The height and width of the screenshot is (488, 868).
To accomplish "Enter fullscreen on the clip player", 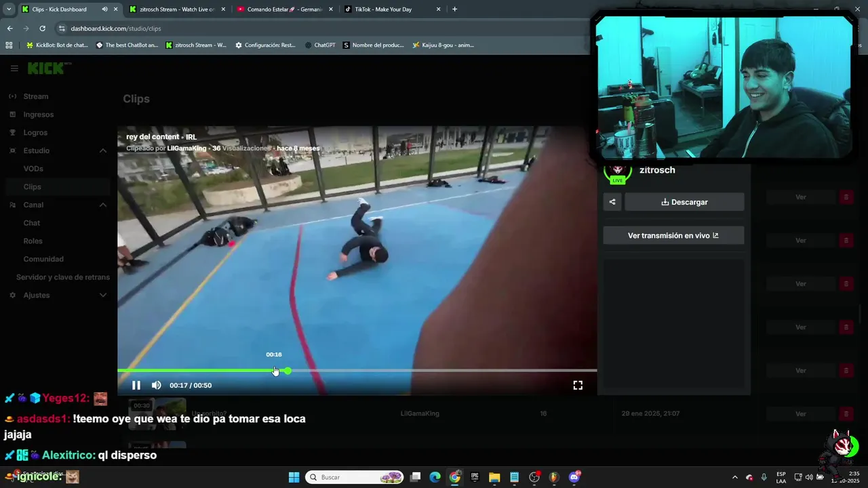I will coord(578,385).
